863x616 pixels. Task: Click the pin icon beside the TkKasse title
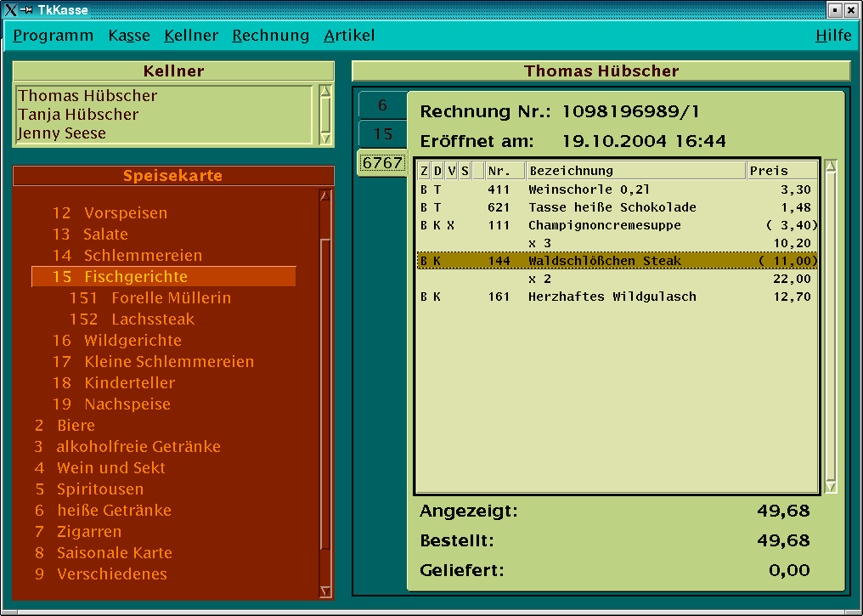[x=25, y=10]
